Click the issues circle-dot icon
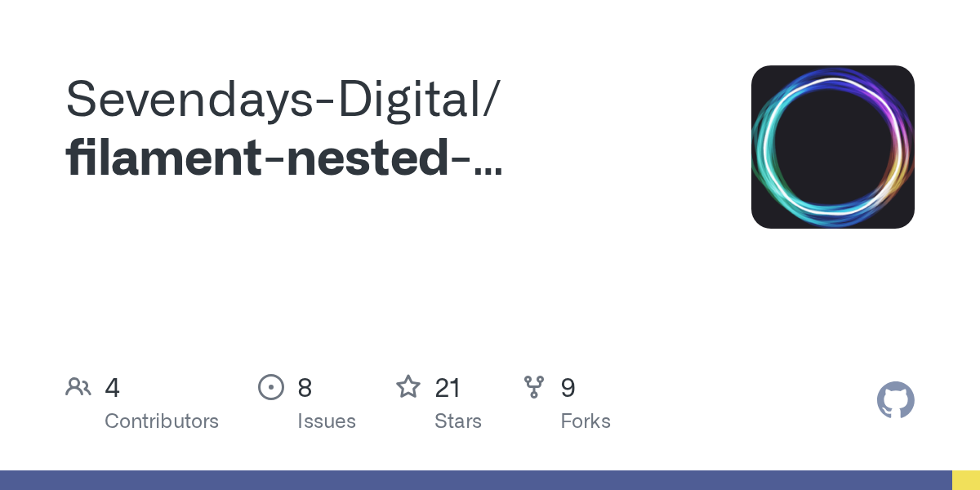980x490 pixels. (x=271, y=387)
